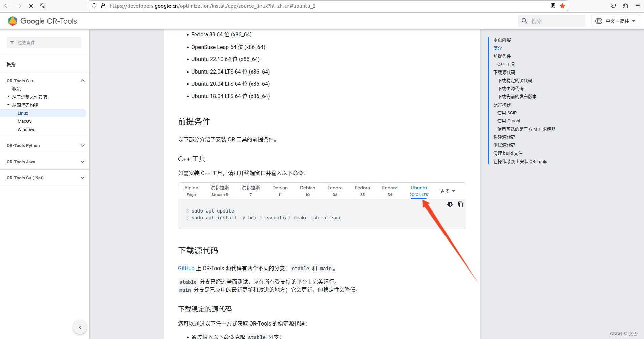The image size is (644, 339).
Task: Go back using browser back arrow
Action: 7,6
